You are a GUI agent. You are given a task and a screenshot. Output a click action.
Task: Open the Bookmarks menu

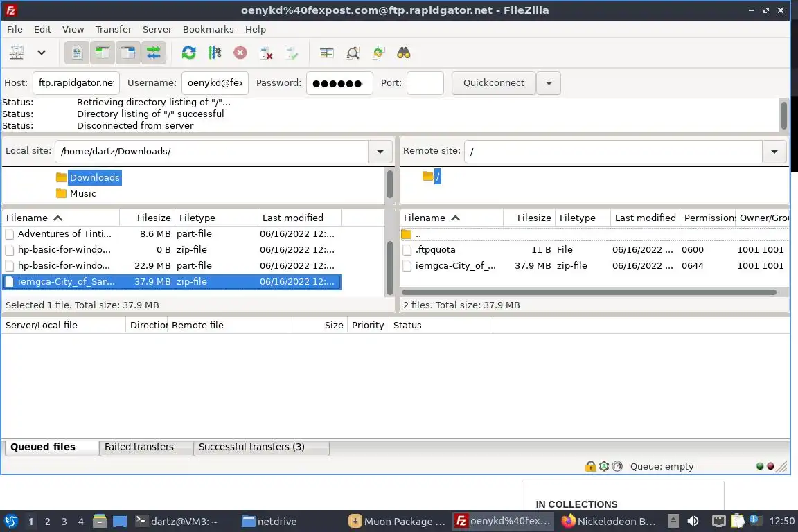[x=208, y=29]
